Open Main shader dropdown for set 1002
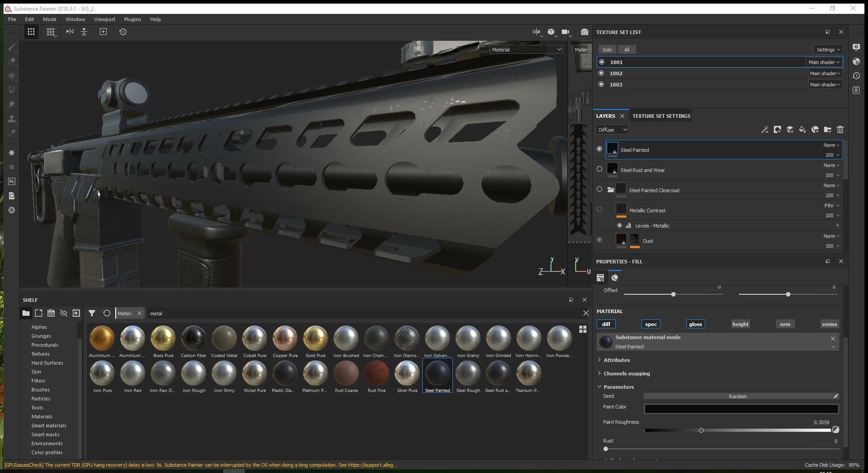 click(825, 73)
